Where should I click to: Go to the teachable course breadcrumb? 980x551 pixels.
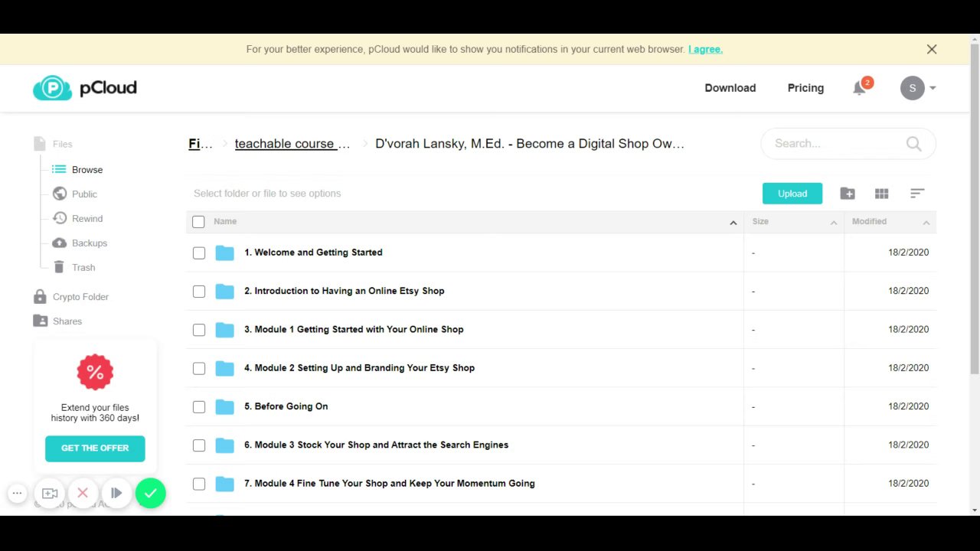(x=292, y=144)
